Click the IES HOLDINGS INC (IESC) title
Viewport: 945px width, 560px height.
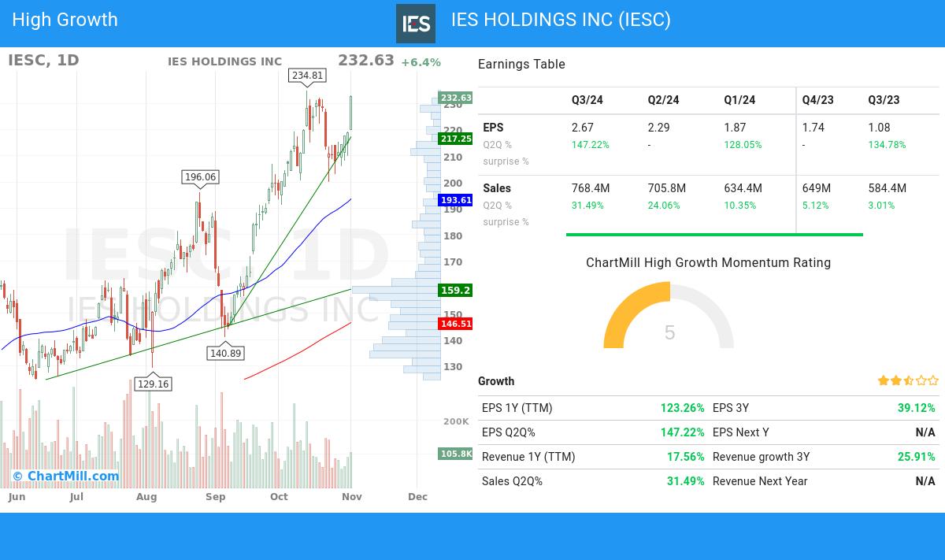point(561,20)
